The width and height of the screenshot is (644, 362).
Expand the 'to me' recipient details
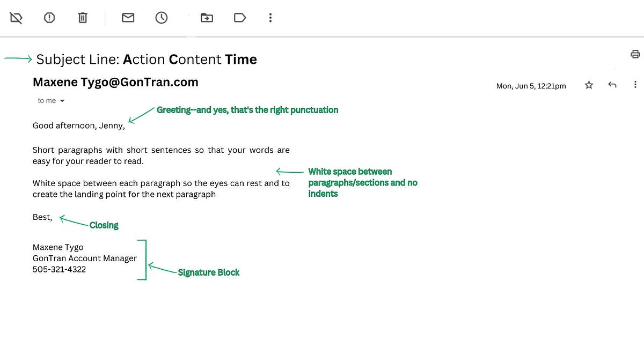50,100
